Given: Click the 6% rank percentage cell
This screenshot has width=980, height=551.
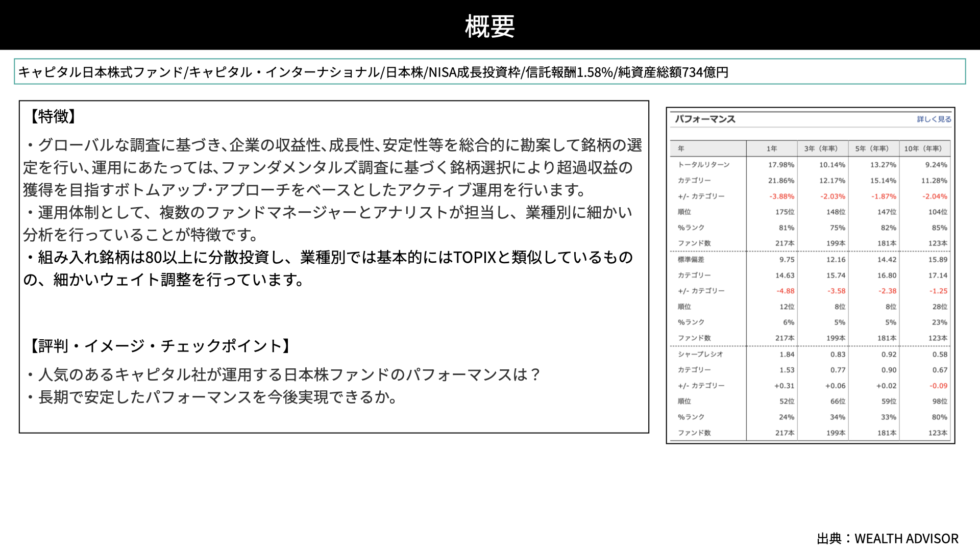Looking at the screenshot, I should click(x=789, y=322).
